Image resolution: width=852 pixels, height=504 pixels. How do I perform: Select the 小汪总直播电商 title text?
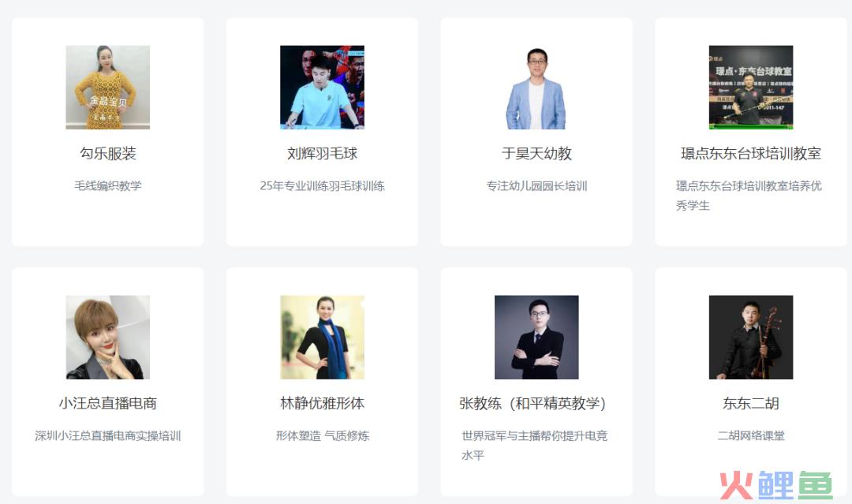107,404
